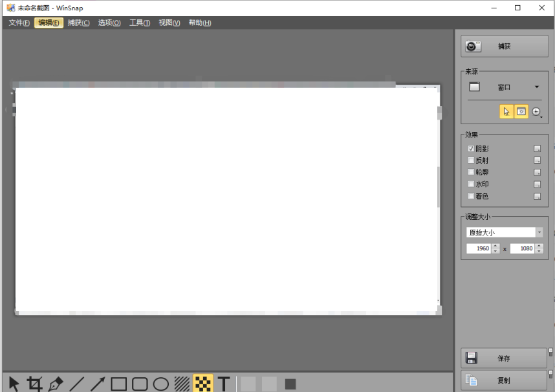Choose the Text tool

[x=224, y=384]
